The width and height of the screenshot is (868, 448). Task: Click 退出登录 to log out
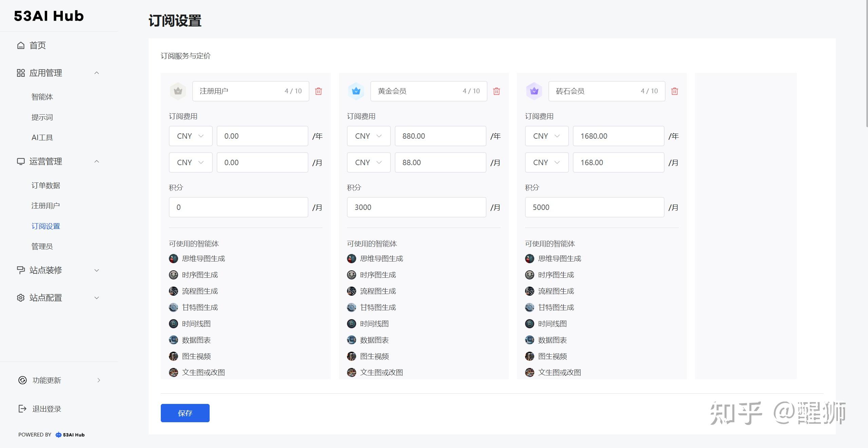pyautogui.click(x=46, y=409)
